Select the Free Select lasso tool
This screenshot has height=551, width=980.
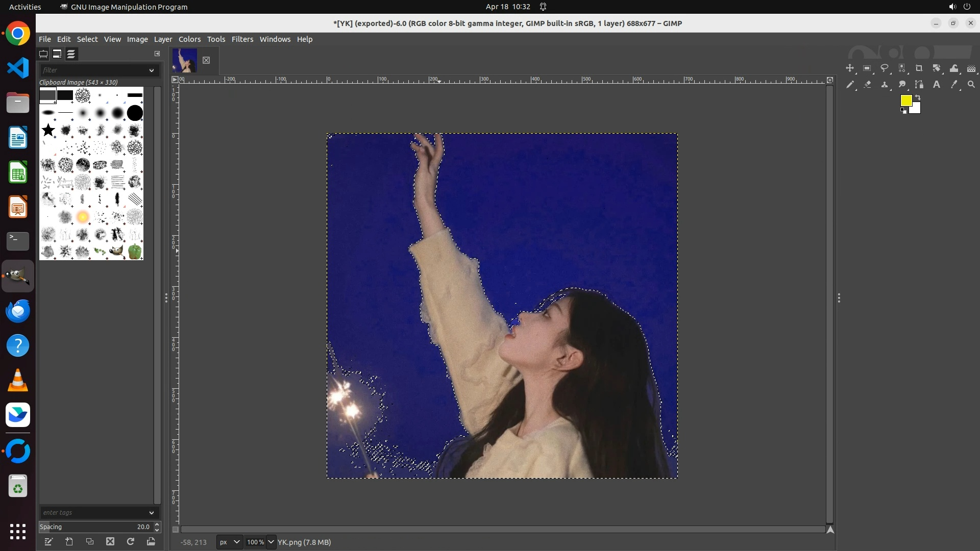coord(885,68)
